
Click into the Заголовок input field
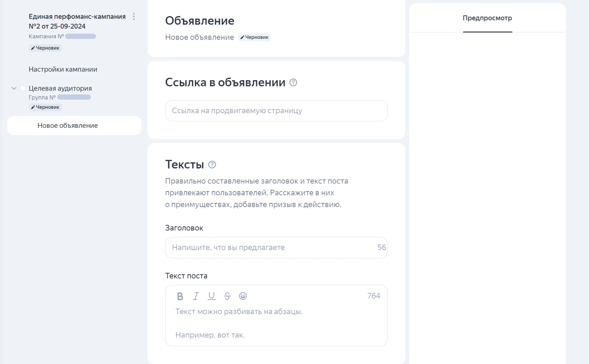pyautogui.click(x=271, y=248)
